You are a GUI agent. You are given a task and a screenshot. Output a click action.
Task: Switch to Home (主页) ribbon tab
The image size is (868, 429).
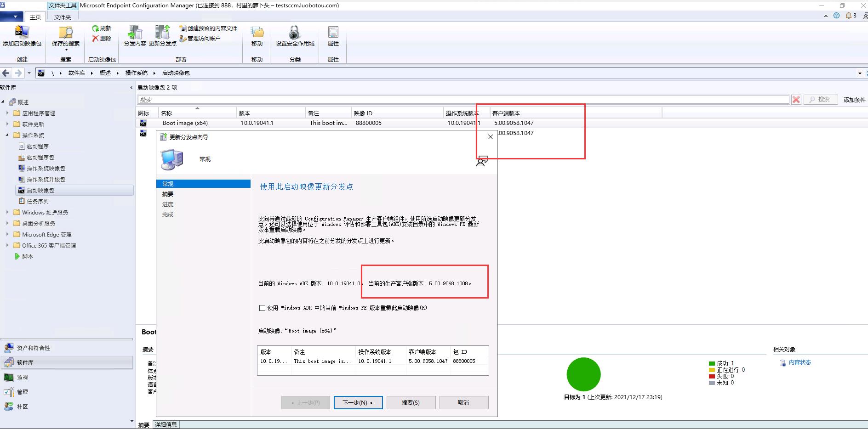pyautogui.click(x=35, y=17)
